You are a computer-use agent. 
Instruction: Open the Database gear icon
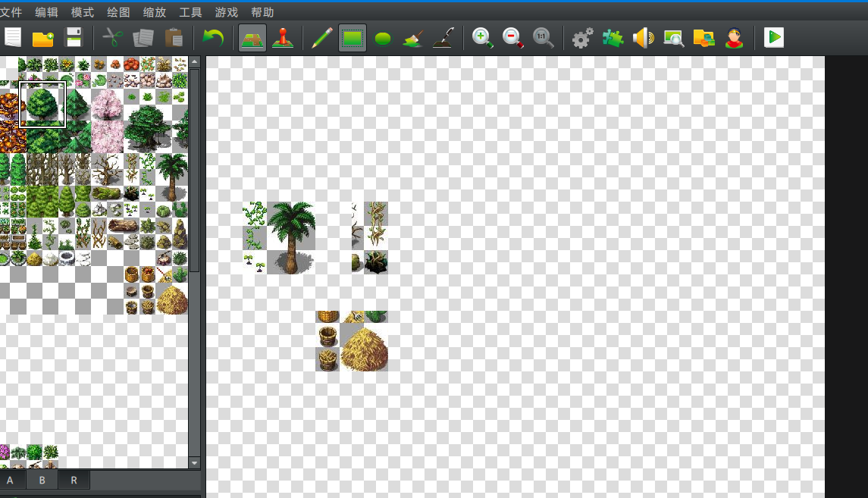pos(582,38)
